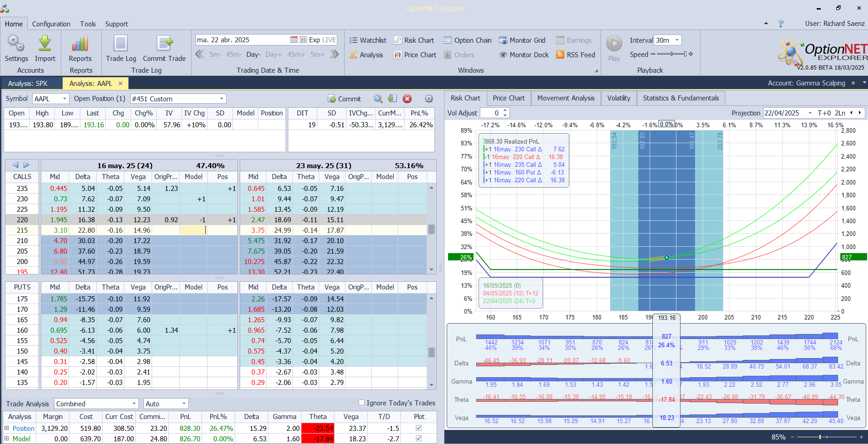
Task: Close the Analysis: AAPL tab
Action: tap(120, 83)
